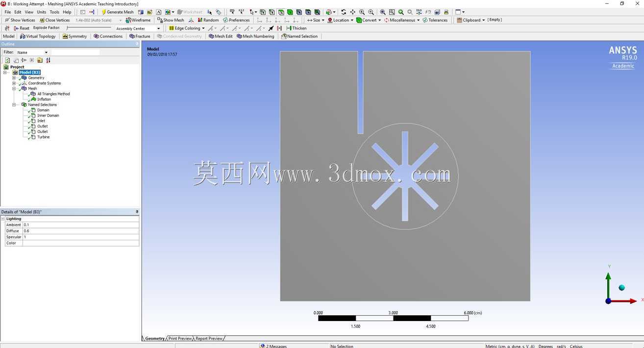Collapse the Model (B3) tree node
644x348 pixels.
(x=5, y=73)
